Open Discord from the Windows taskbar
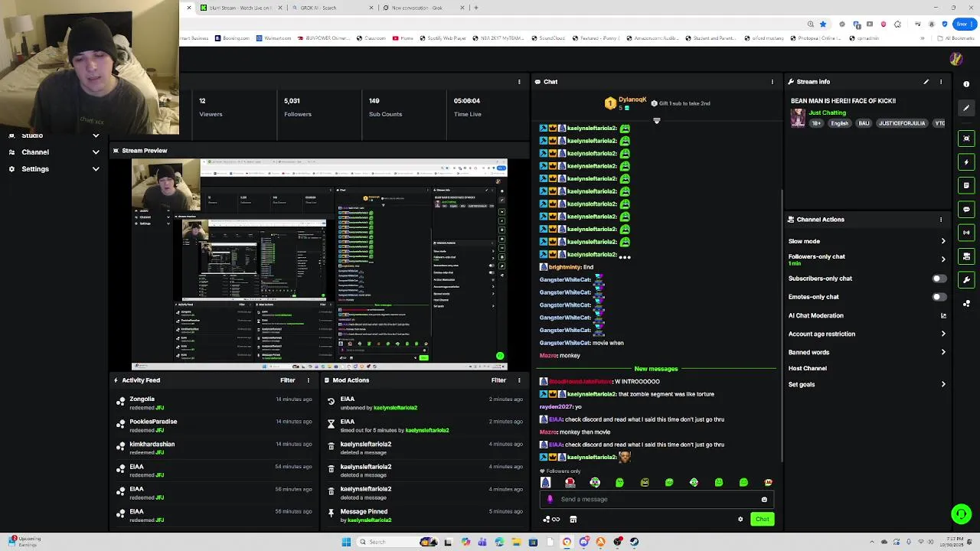980x551 pixels. tap(583, 542)
